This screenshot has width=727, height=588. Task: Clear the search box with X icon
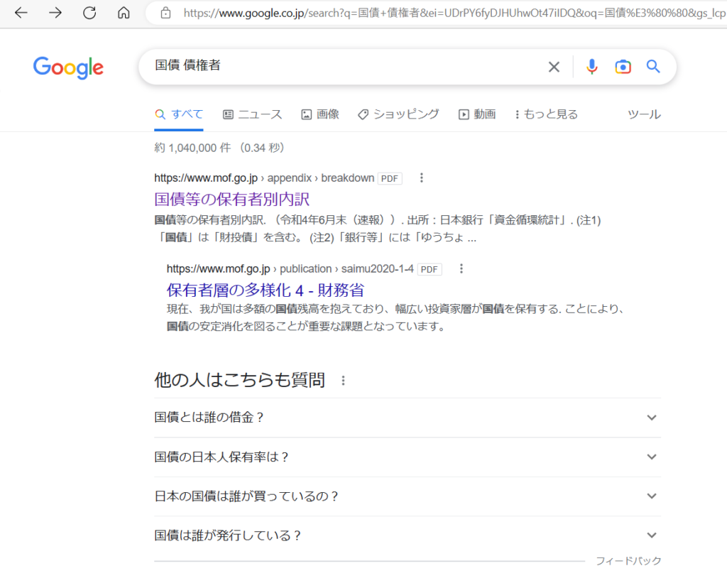(x=554, y=67)
